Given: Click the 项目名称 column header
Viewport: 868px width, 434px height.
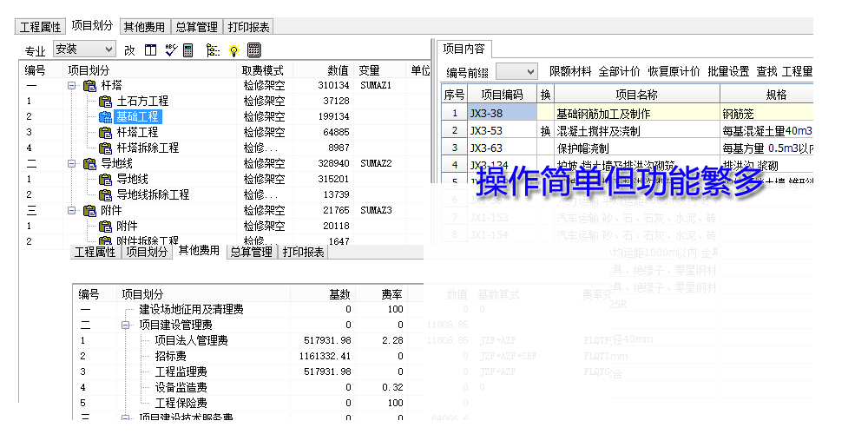Looking at the screenshot, I should [x=637, y=95].
